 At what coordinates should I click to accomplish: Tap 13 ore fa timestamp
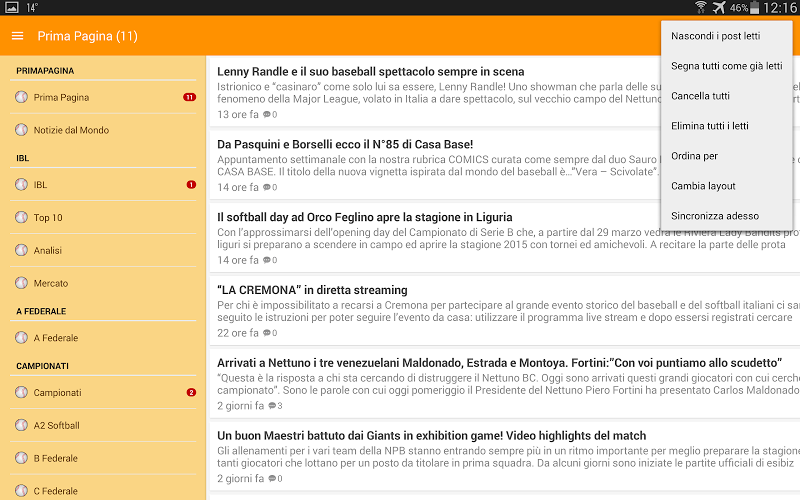click(x=238, y=114)
